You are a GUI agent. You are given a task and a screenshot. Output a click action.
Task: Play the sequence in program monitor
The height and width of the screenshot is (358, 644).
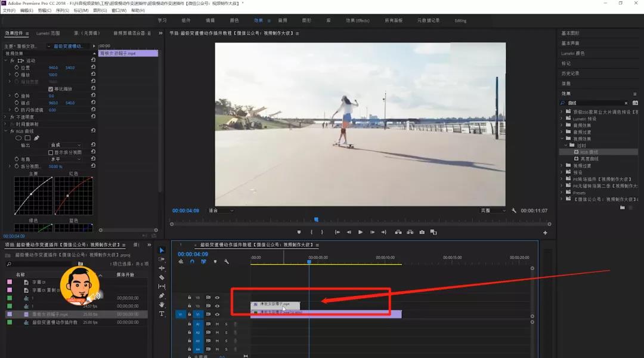tap(360, 232)
